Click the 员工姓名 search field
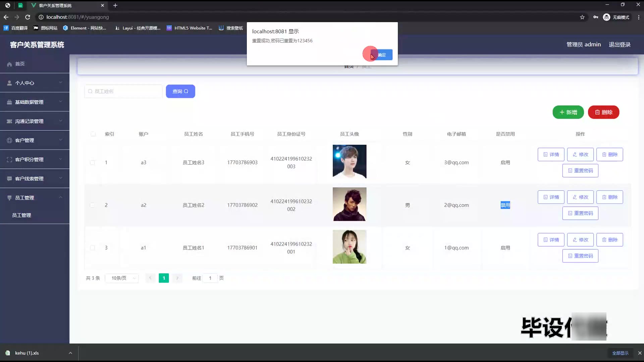The image size is (644, 362). pyautogui.click(x=123, y=92)
